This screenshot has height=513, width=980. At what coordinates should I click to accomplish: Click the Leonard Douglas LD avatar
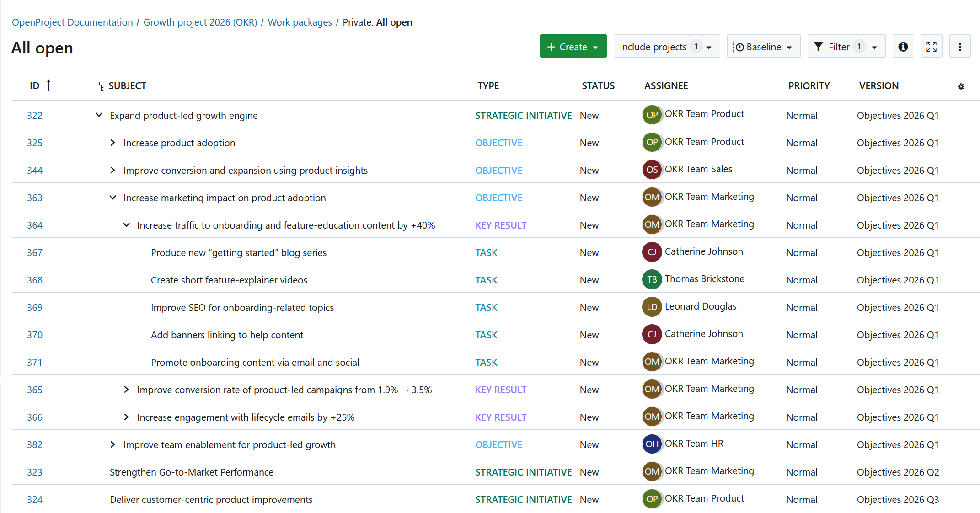click(x=652, y=307)
